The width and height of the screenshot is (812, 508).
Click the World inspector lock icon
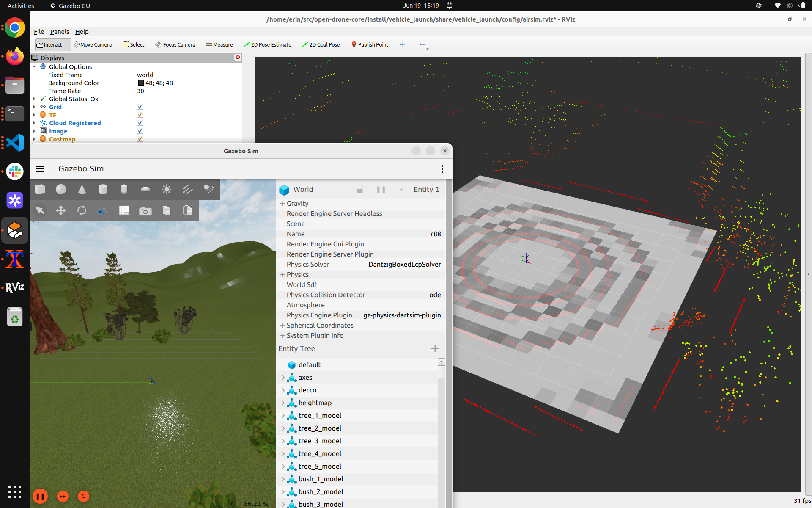point(360,190)
